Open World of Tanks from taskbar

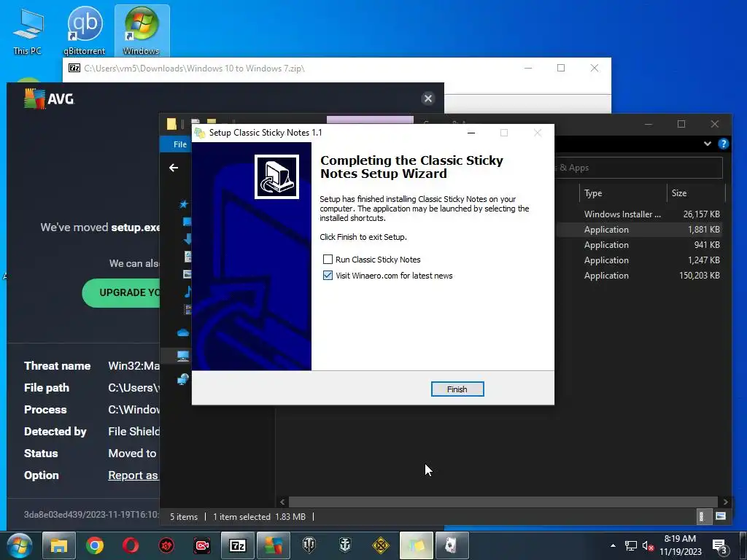point(309,545)
